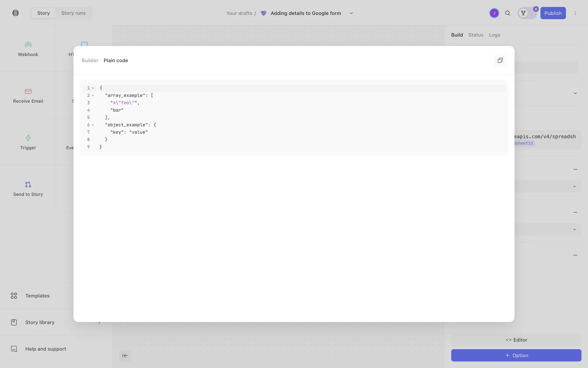Image resolution: width=588 pixels, height=368 pixels.
Task: Collapse the object_example fold on line 6
Action: tap(93, 125)
